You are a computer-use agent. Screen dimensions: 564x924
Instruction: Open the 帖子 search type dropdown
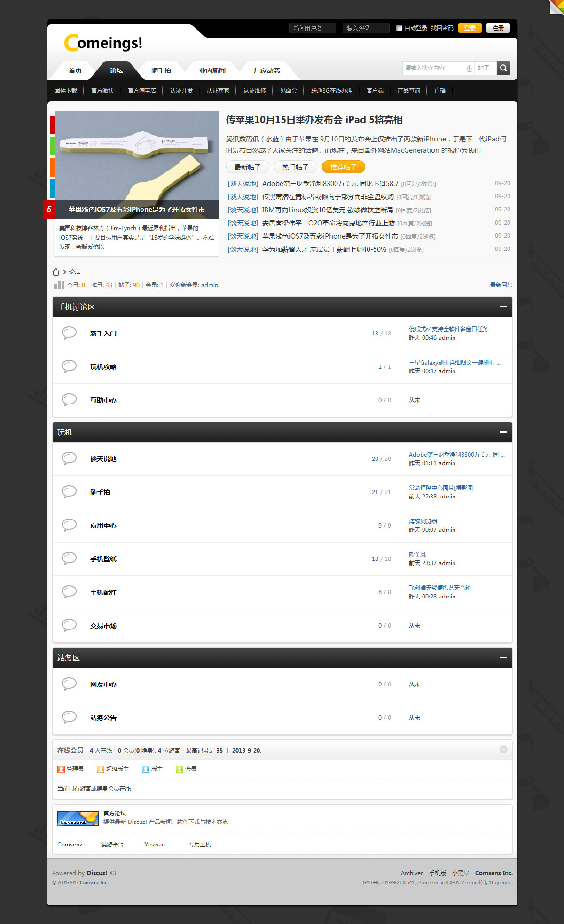pyautogui.click(x=485, y=68)
